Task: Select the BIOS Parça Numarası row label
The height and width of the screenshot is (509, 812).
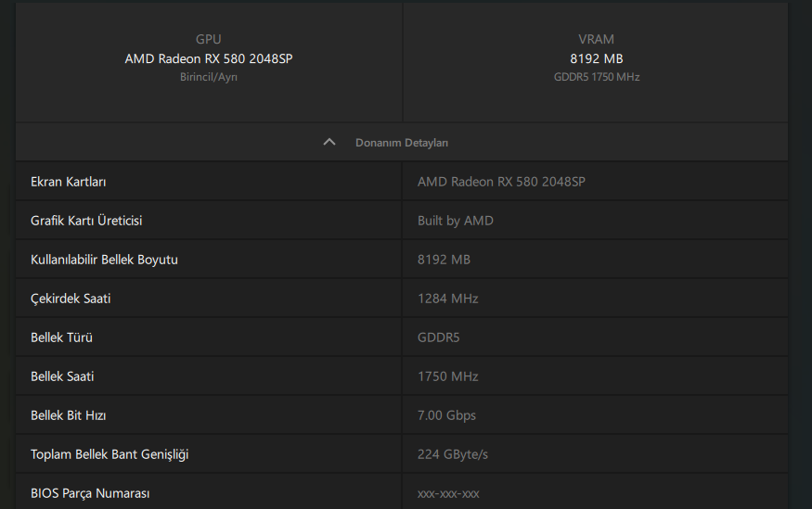Action: click(90, 493)
